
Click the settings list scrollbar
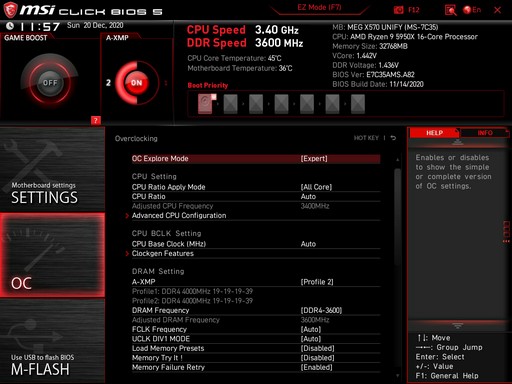(397, 217)
